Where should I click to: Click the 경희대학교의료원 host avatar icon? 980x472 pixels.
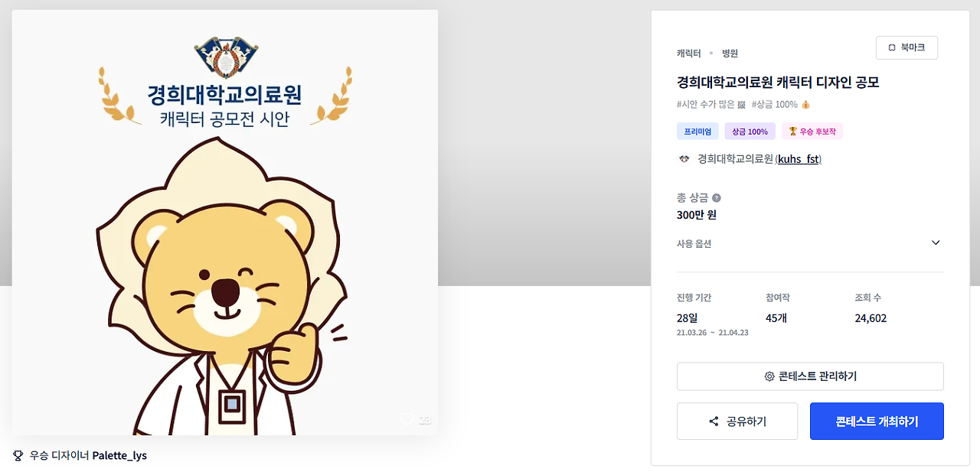click(x=684, y=159)
